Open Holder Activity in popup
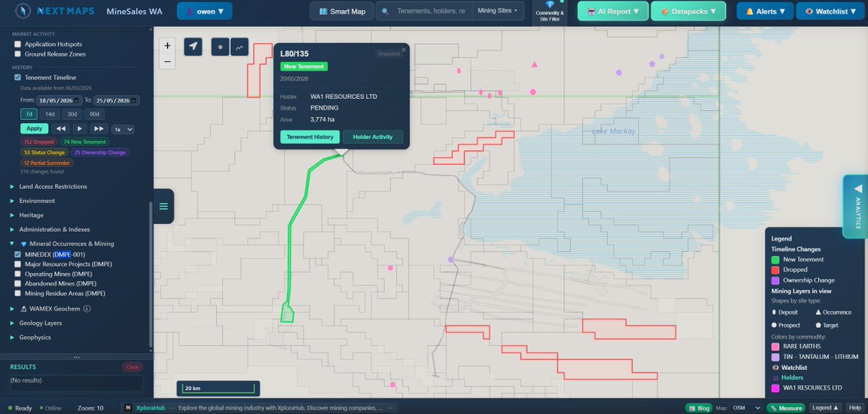The height and width of the screenshot is (414, 868). [x=373, y=137]
